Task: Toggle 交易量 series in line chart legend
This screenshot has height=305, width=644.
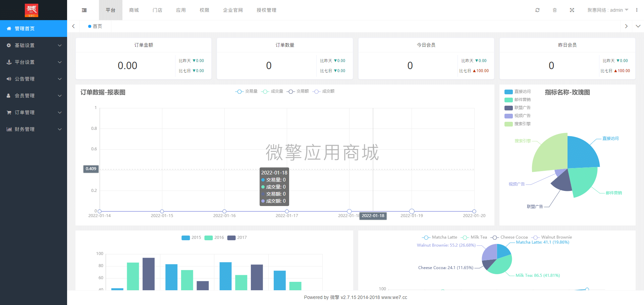Action: pos(247,91)
